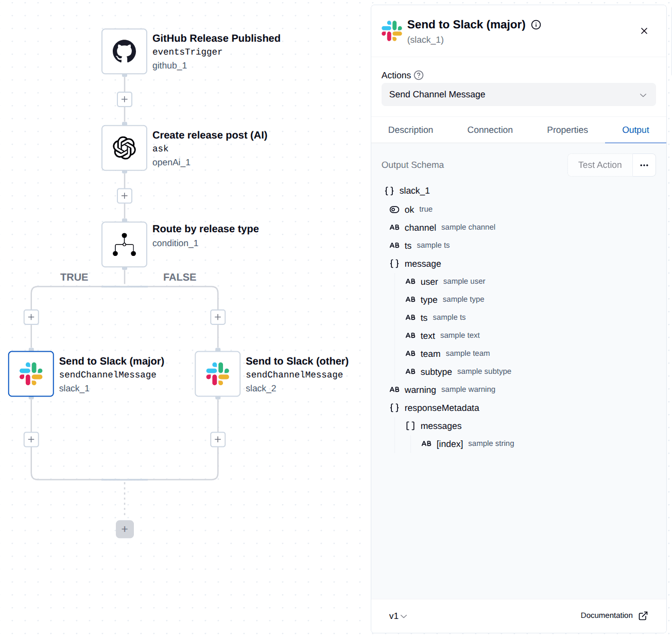
Task: Click the Route by release type title
Action: [x=205, y=229]
